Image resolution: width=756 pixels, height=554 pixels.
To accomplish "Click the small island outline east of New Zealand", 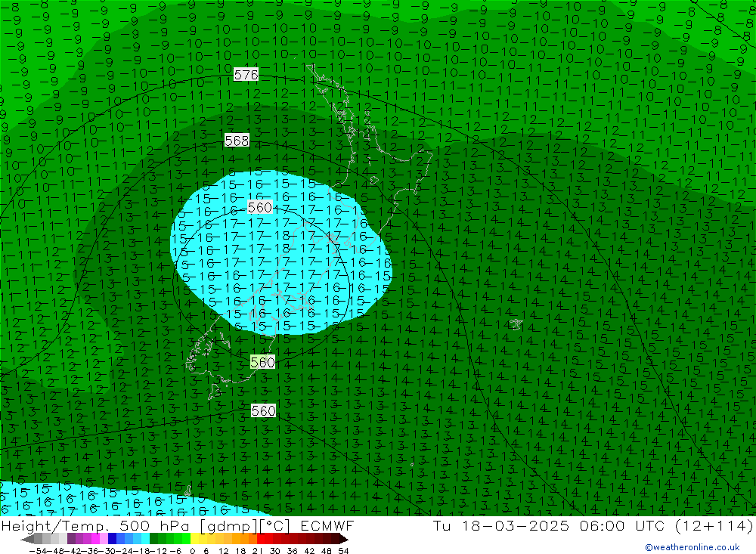I will tap(516, 324).
